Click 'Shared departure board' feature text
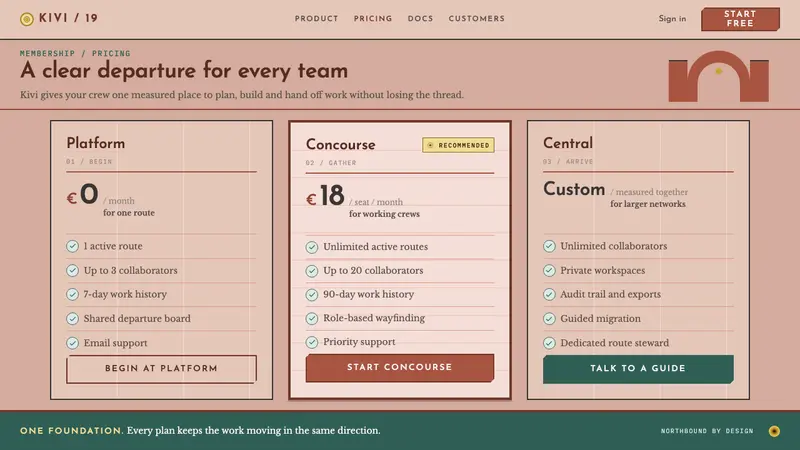 click(x=137, y=319)
